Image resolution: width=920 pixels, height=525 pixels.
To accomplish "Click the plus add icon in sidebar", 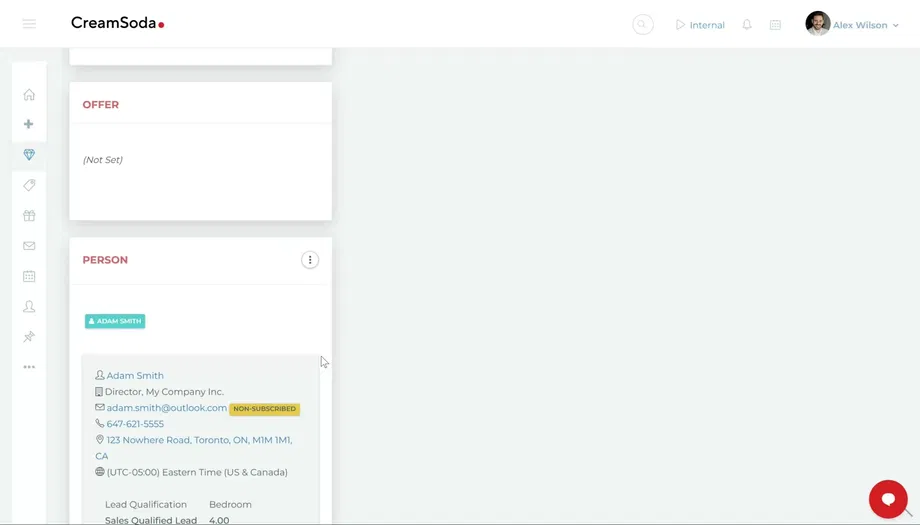I will tap(29, 124).
